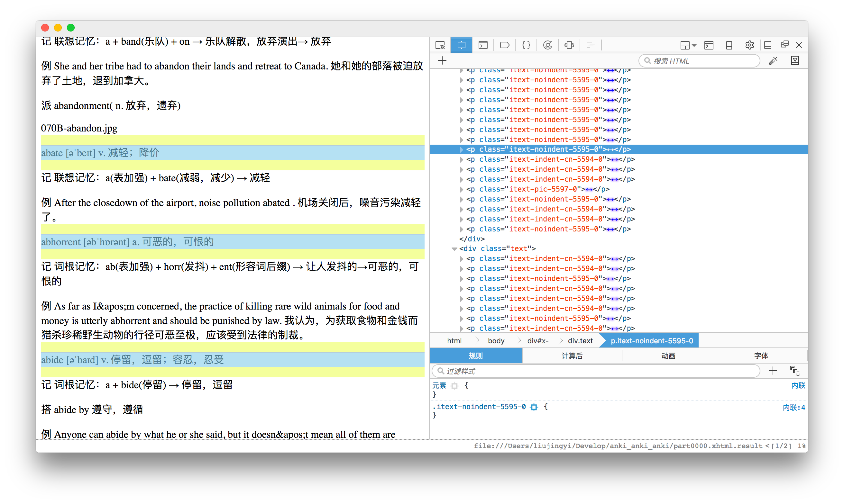Switch to the 计算后 tab
844x504 pixels.
tap(572, 355)
